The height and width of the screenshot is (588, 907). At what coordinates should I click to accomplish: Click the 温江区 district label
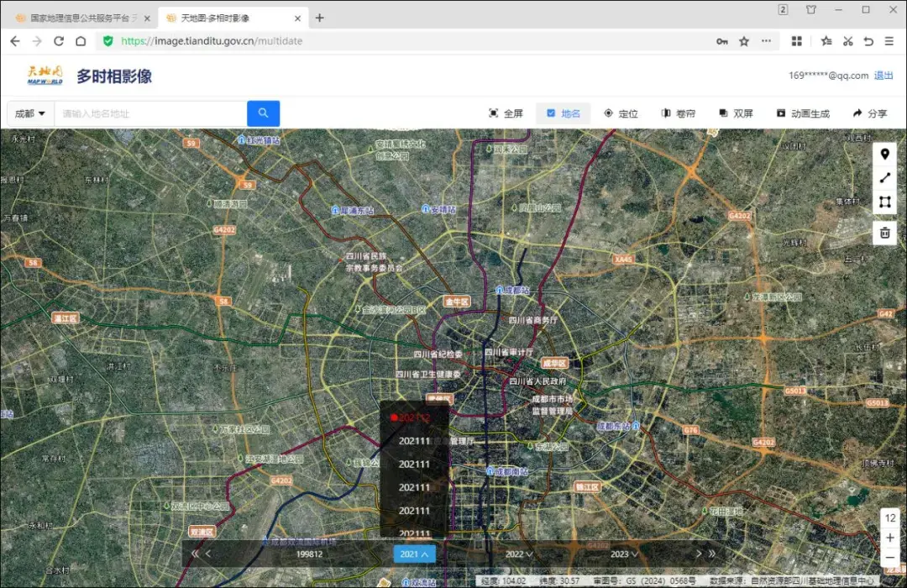tap(66, 318)
